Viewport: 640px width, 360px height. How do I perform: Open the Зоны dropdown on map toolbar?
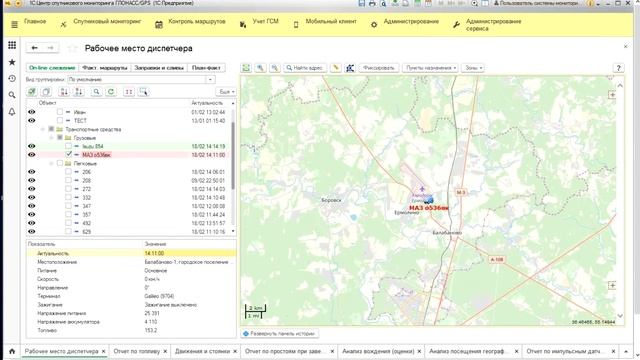473,68
